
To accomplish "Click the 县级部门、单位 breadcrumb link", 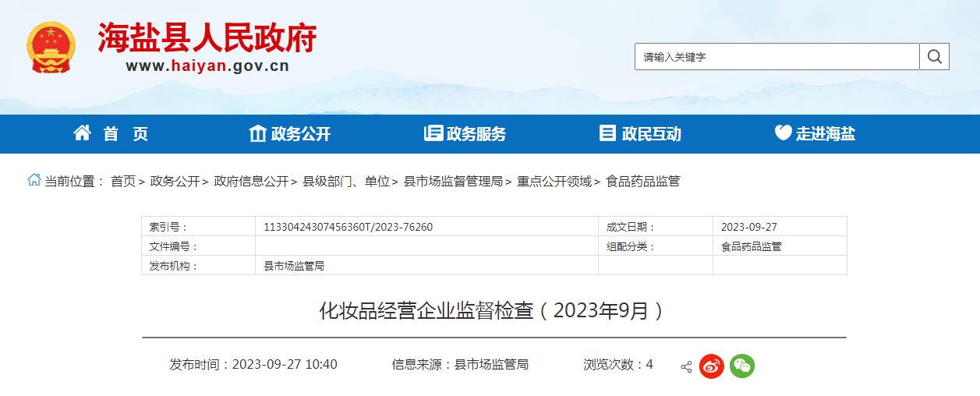I will [x=346, y=181].
